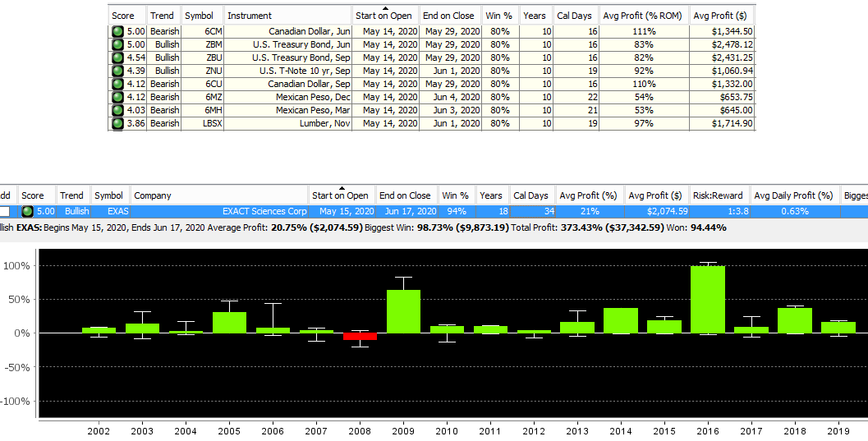Sort futures table by Win % header
Viewport: 868px width, 441px height.
(498, 16)
